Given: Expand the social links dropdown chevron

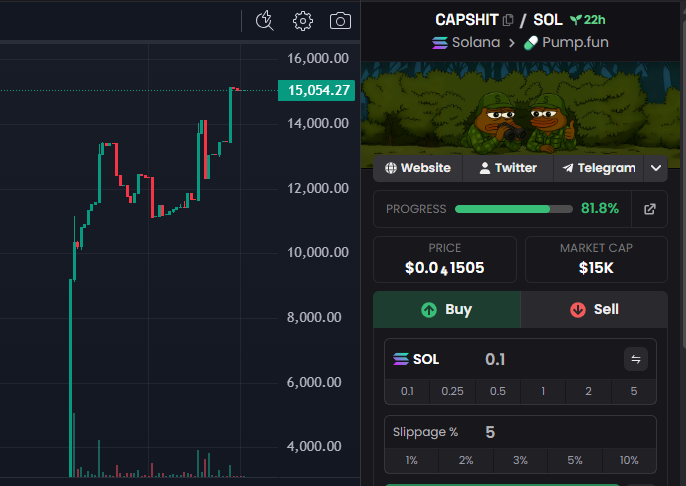Looking at the screenshot, I should click(655, 168).
